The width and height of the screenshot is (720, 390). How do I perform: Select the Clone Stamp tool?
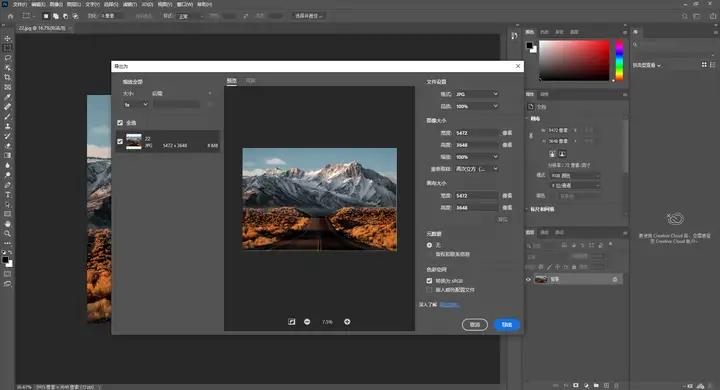[x=7, y=126]
